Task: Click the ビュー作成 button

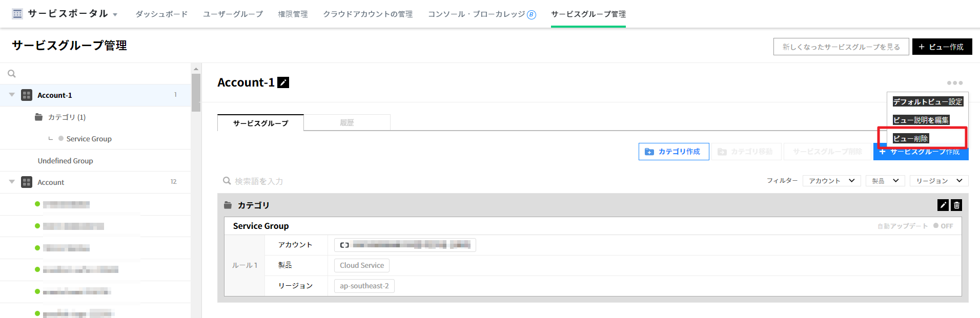Action: coord(942,47)
